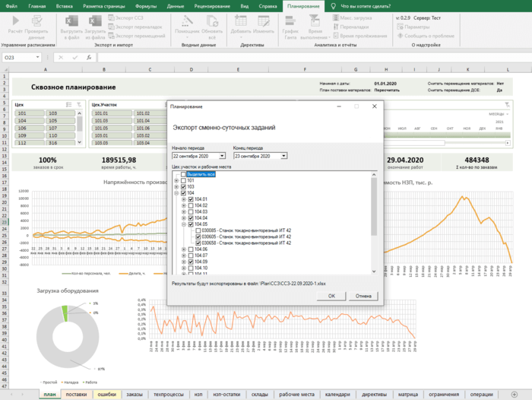Click Загрузить из файла Excel icon

(x=95, y=21)
